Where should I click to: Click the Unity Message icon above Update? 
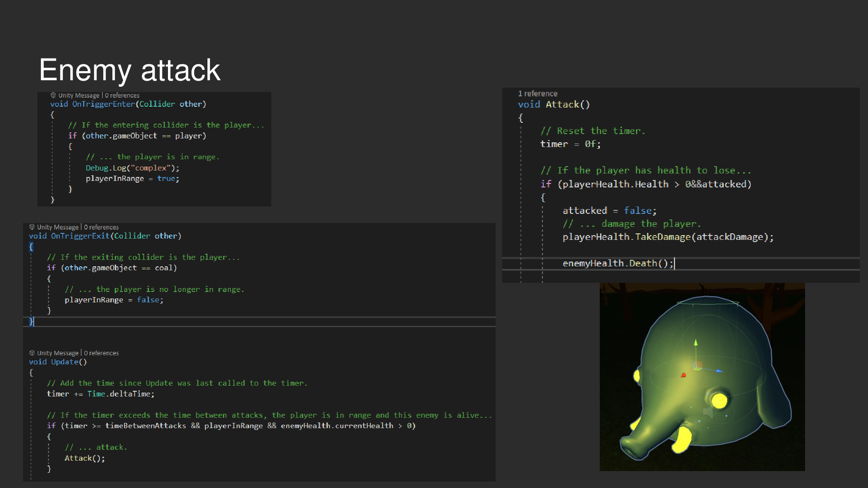[x=32, y=353]
